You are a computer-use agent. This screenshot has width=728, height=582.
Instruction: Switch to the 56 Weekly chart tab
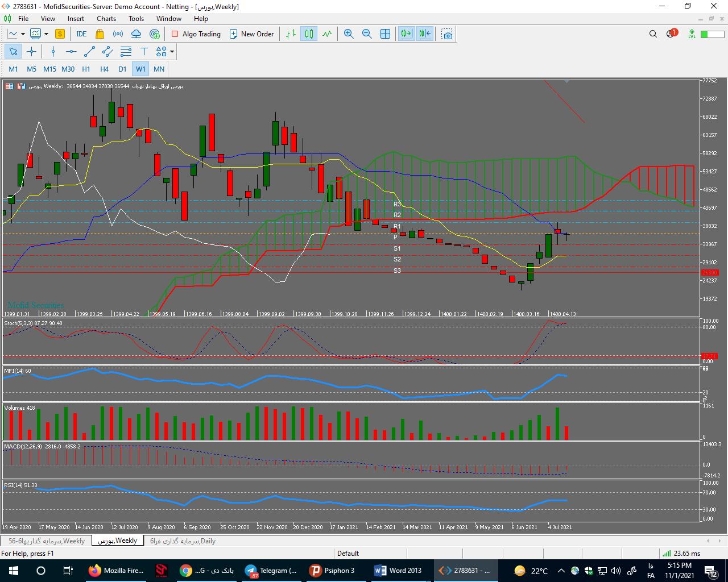point(47,541)
